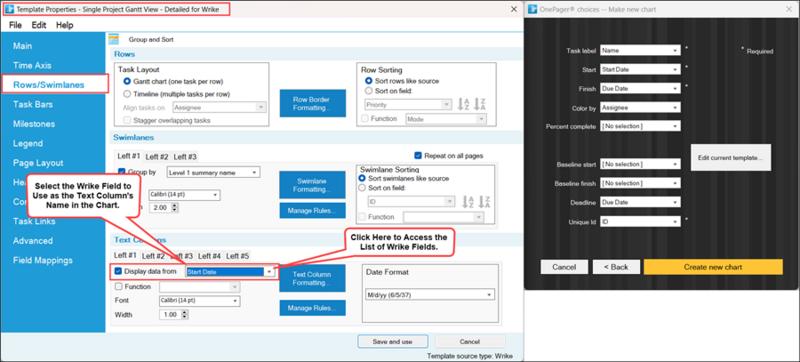
Task: Open Baseline start dropdown
Action: coord(640,164)
